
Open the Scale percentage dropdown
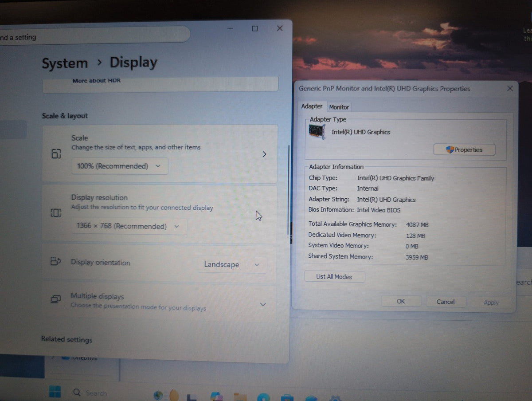120,166
